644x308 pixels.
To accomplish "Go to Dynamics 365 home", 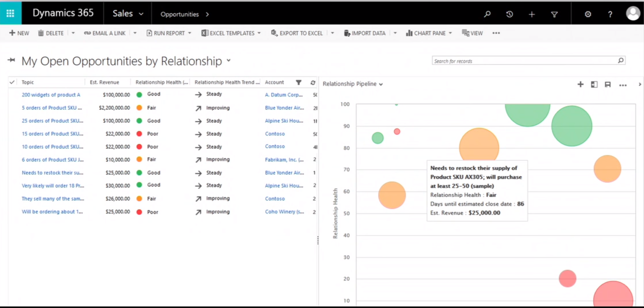I will [63, 13].
